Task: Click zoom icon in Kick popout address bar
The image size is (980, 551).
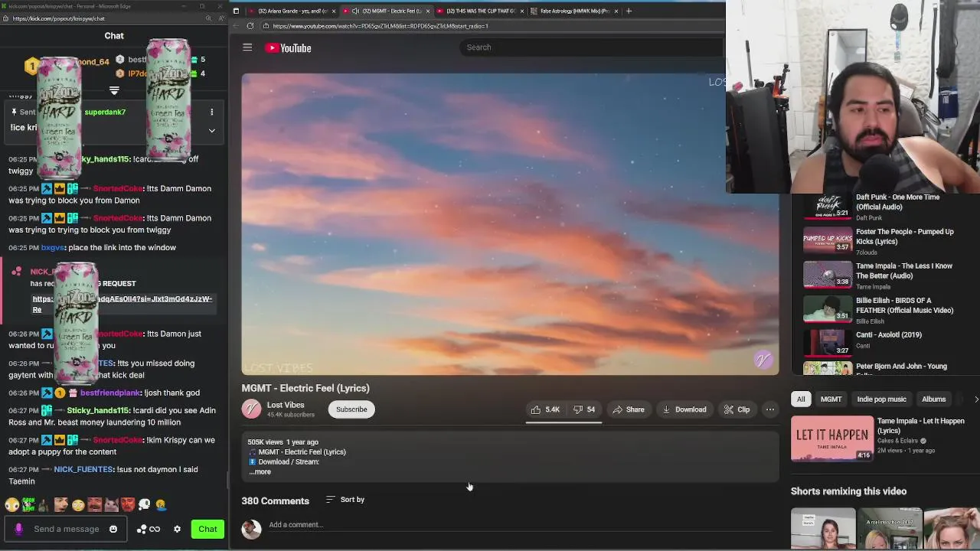Action: (207, 18)
